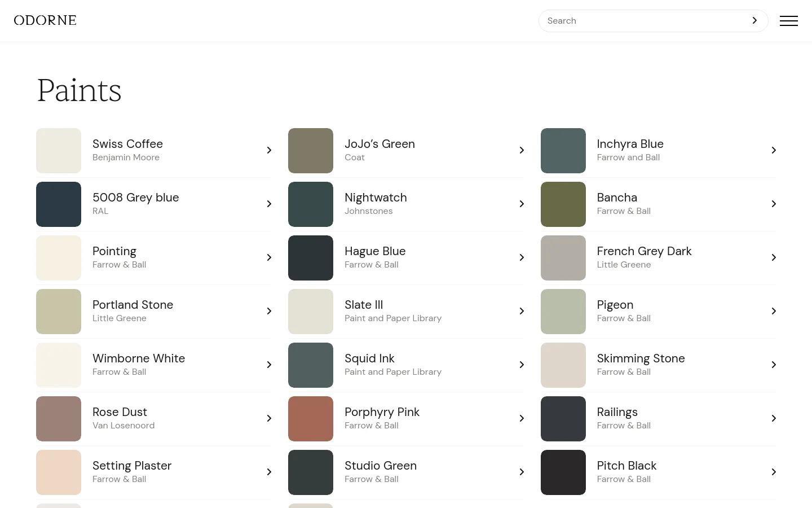This screenshot has height=508, width=812.
Task: Open the Swiss Coffee paint link
Action: pos(154,151)
